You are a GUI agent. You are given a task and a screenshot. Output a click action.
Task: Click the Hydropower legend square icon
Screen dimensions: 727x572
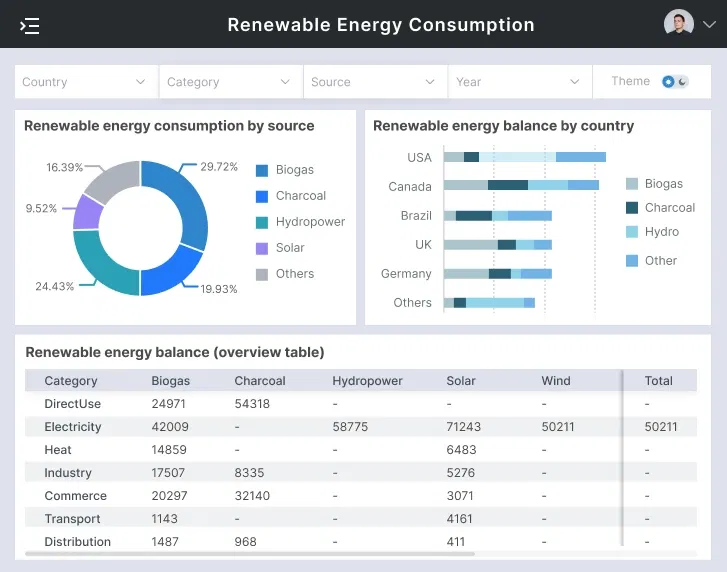tap(262, 222)
